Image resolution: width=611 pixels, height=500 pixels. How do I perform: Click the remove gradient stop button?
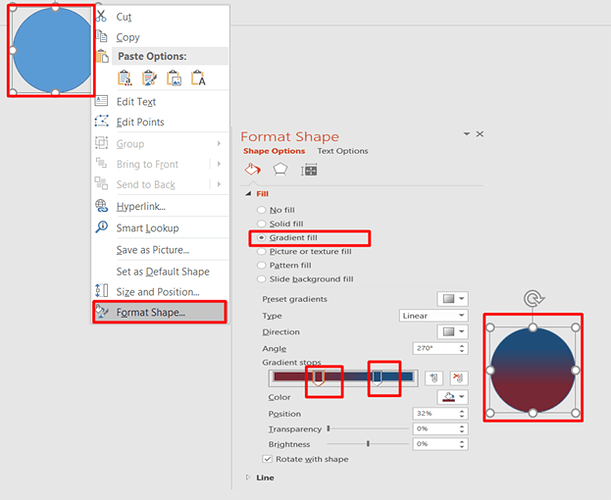click(459, 378)
